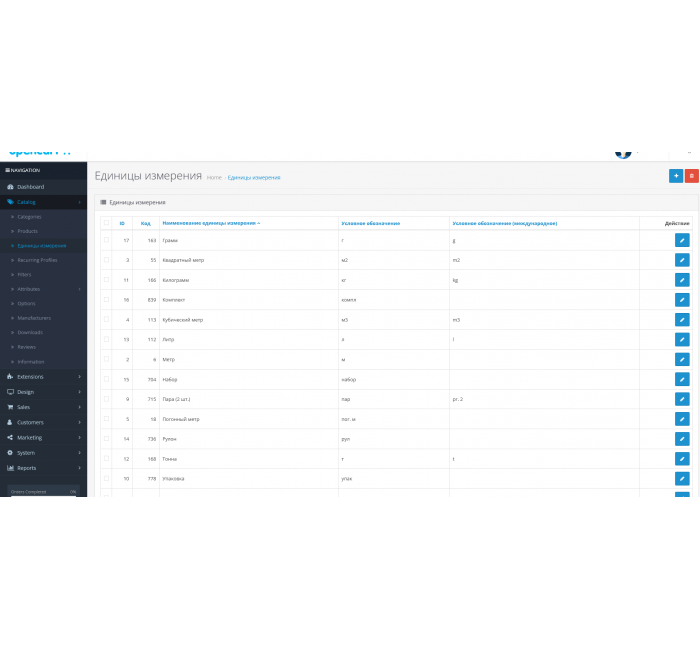Click the user avatar in the top bar
The image size is (700, 650).
point(623,154)
